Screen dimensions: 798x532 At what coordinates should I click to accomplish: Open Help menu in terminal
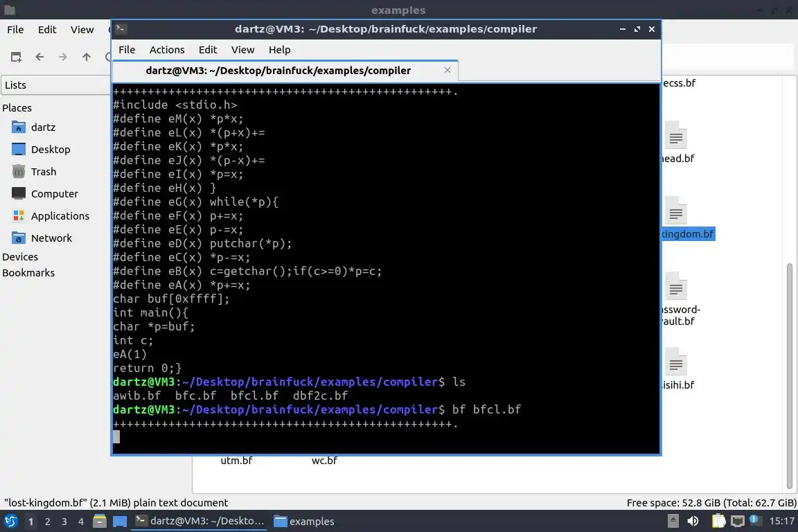point(279,50)
